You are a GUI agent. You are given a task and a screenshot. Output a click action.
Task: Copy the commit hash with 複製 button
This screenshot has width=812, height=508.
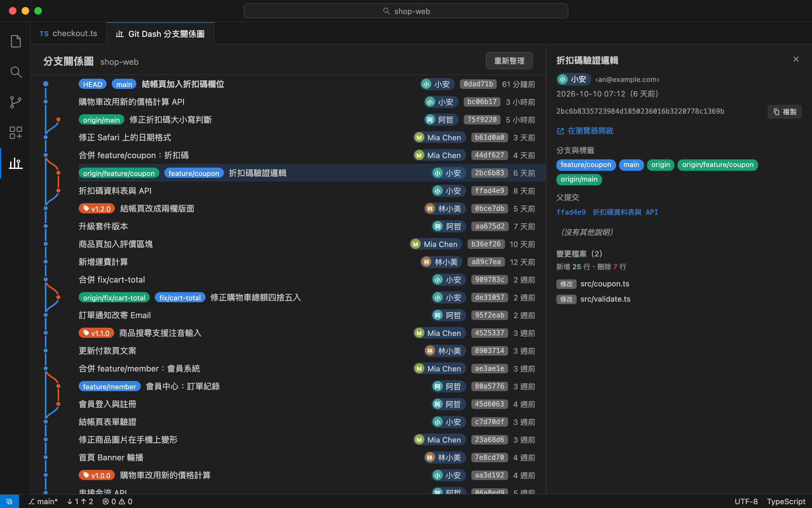click(x=784, y=112)
